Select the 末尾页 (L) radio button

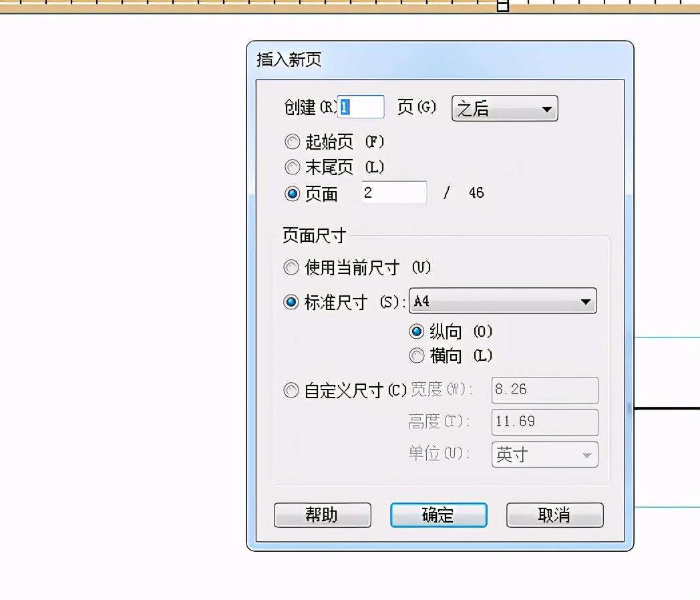(x=293, y=168)
